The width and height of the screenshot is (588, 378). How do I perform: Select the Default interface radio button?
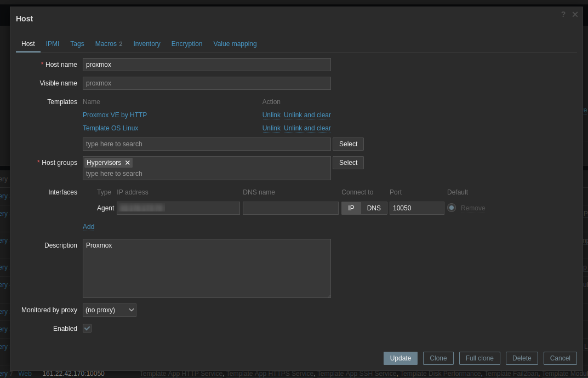[x=452, y=208]
